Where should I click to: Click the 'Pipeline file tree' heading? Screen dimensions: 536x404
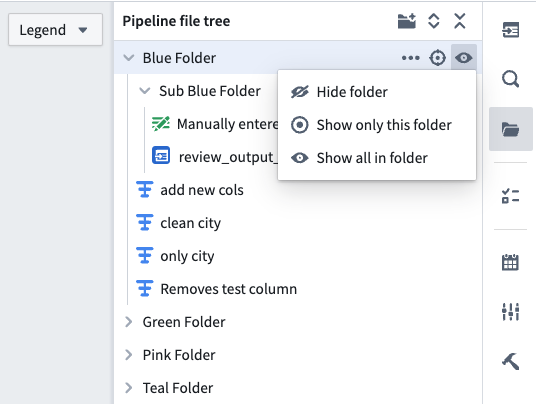point(176,21)
